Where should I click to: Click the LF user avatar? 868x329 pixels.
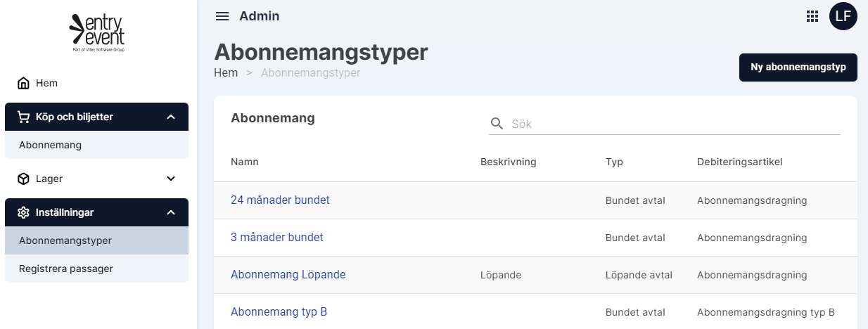click(843, 16)
